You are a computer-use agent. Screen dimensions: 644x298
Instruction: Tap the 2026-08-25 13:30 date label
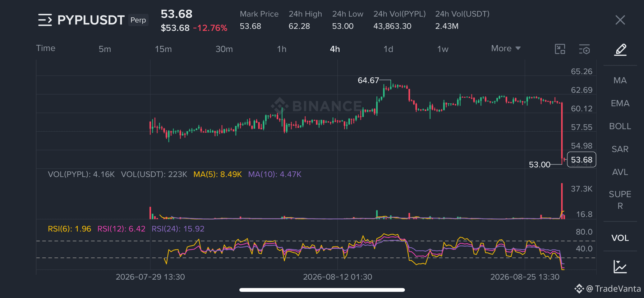(525, 277)
